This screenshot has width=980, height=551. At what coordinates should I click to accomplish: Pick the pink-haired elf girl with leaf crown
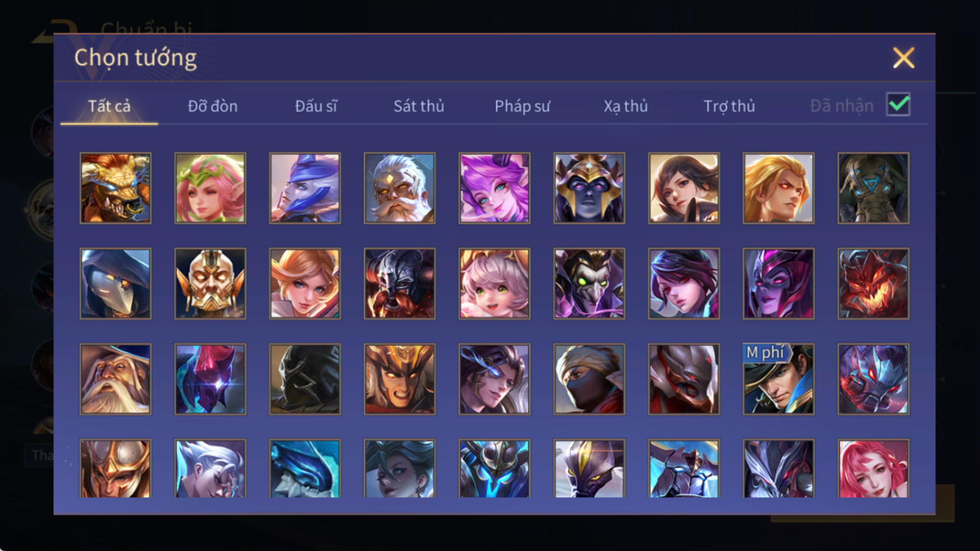[210, 188]
